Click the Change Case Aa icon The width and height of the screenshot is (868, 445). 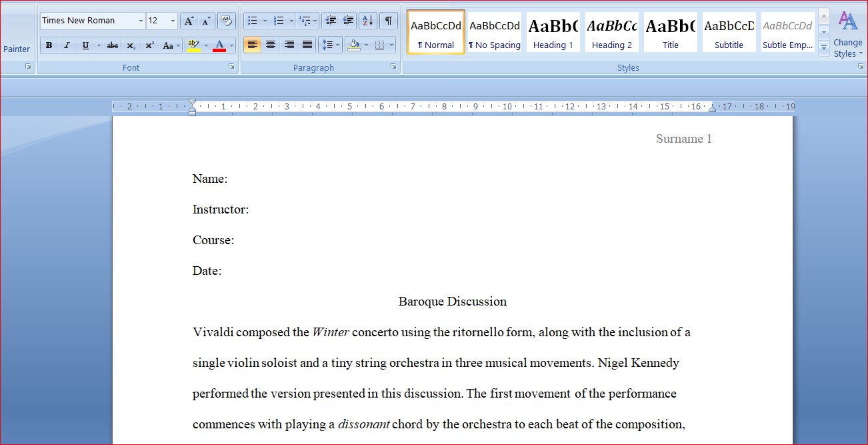170,45
